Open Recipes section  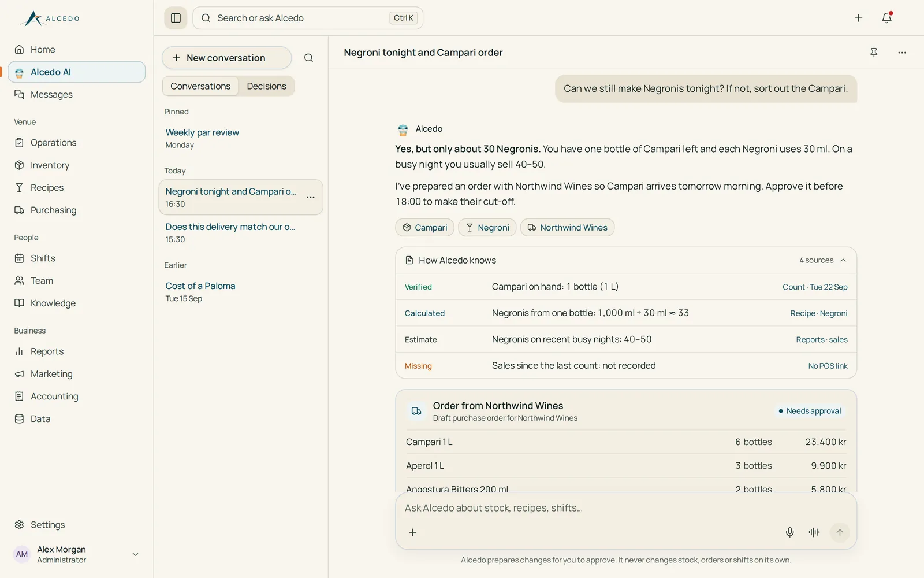point(77,188)
